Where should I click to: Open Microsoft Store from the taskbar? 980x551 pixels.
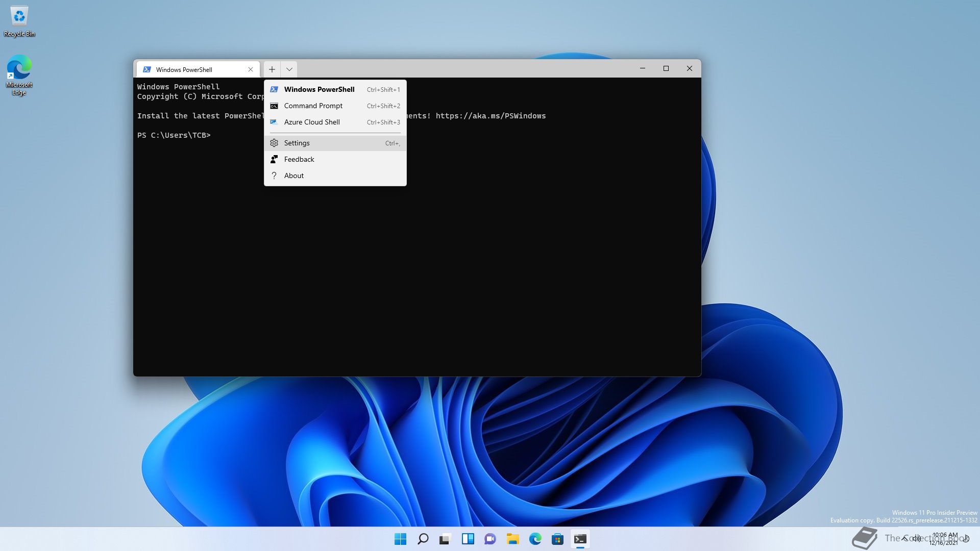(558, 539)
